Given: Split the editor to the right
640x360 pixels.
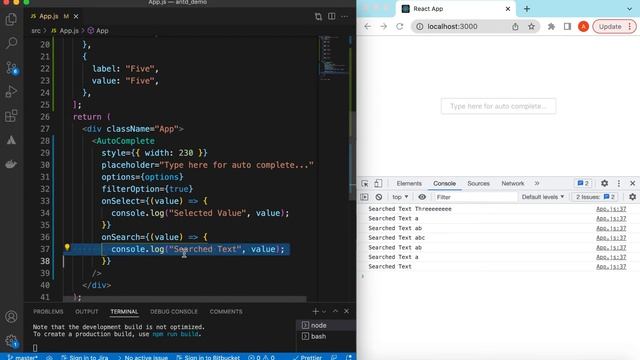Looking at the screenshot, I should [x=331, y=16].
